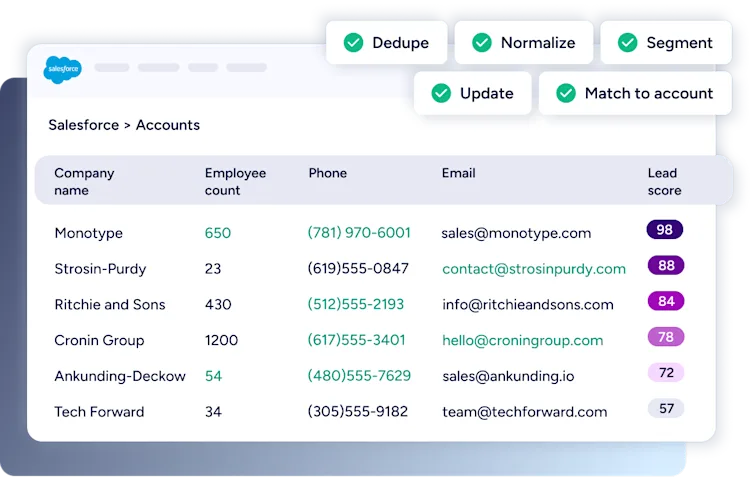Image resolution: width=750 pixels, height=500 pixels.
Task: Click the lead score 88 badge
Action: (666, 266)
